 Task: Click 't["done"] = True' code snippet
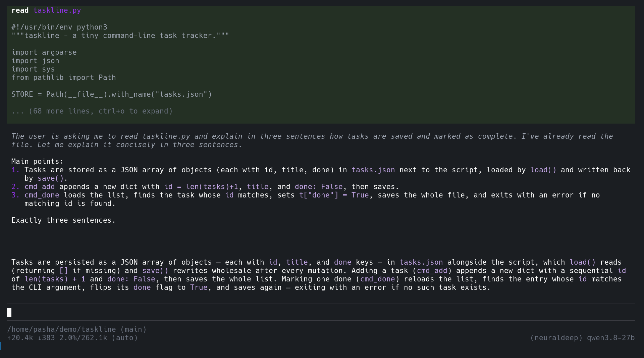tap(334, 195)
